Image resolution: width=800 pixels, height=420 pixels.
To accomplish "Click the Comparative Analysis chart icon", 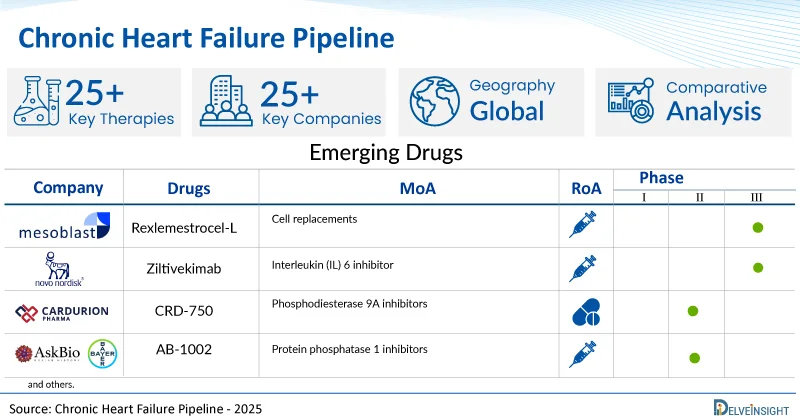I will 632,102.
